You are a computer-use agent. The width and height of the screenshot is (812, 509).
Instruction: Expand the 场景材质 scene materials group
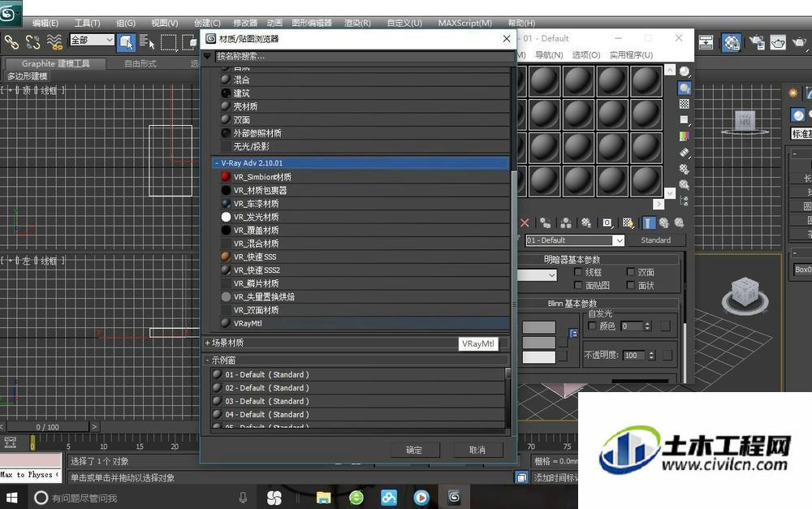click(x=208, y=343)
